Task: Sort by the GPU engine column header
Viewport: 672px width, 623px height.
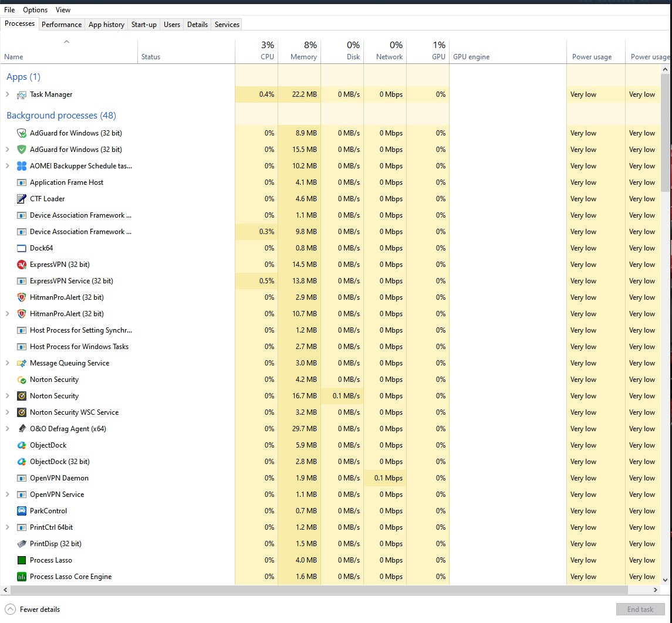Action: click(508, 51)
